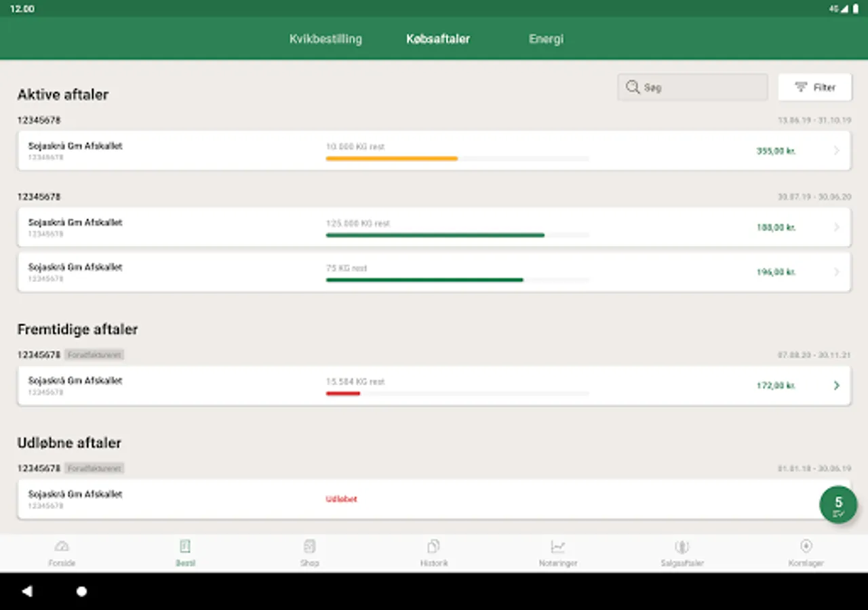Click the 188,00 kr. price
Viewport: 868px width, 610px height.
tap(776, 228)
